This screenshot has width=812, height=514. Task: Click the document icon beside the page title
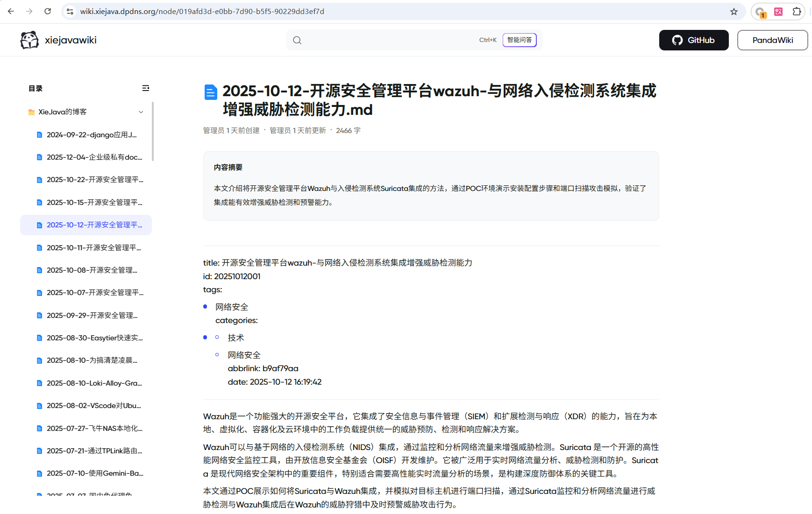(211, 92)
